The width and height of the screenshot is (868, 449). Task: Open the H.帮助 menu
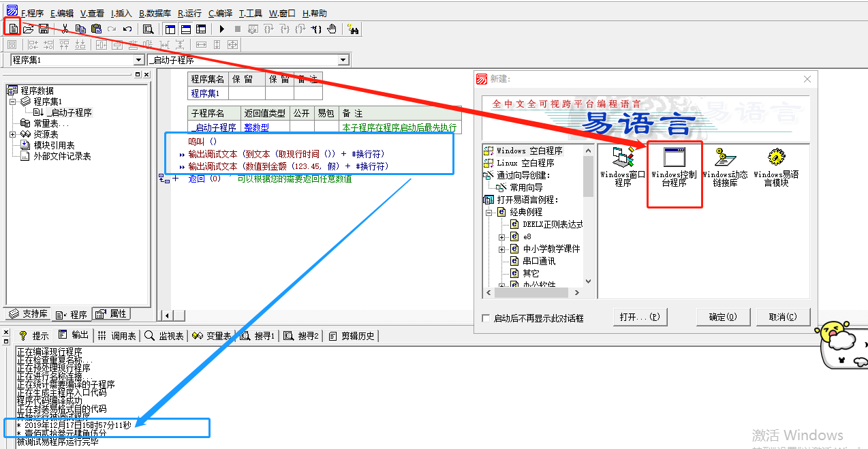coord(314,13)
